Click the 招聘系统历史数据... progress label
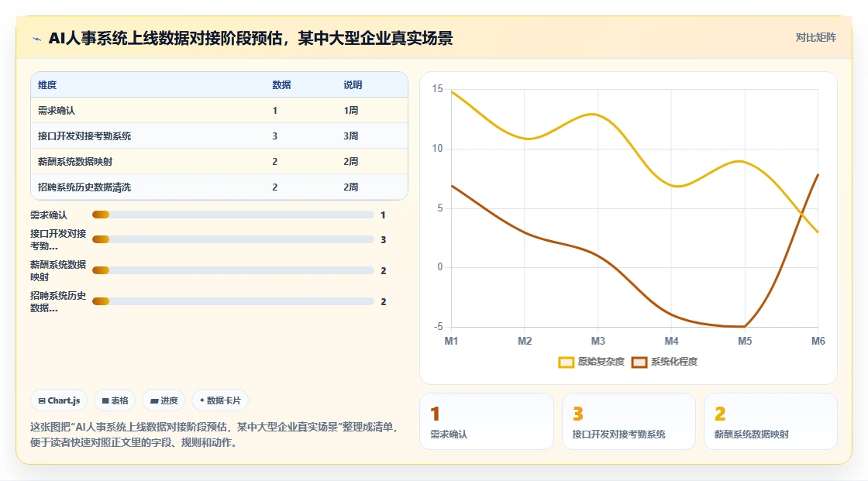868x481 pixels. coord(58,301)
